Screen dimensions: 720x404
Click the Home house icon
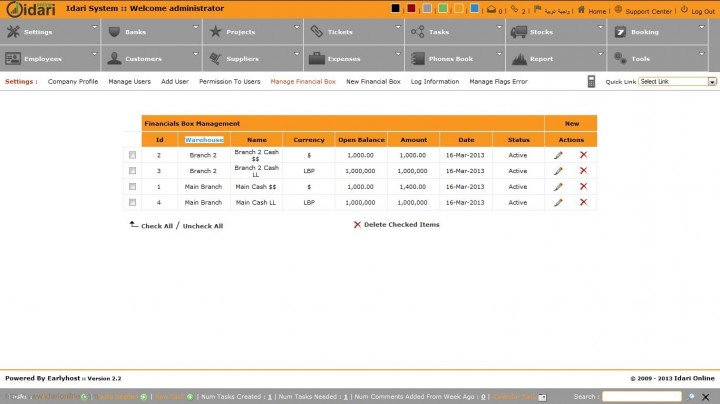coord(581,9)
